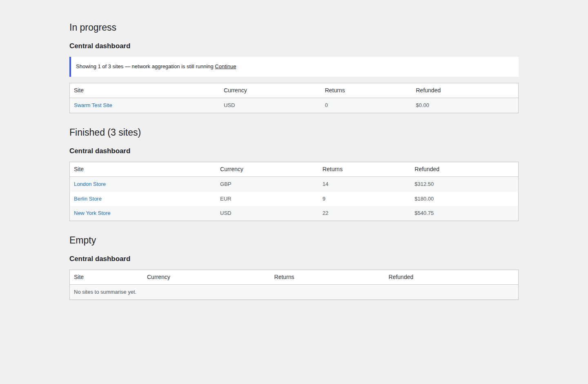Click the Currency column header in the Empty table
Viewport: 588px width, 384px height.
pos(158,277)
